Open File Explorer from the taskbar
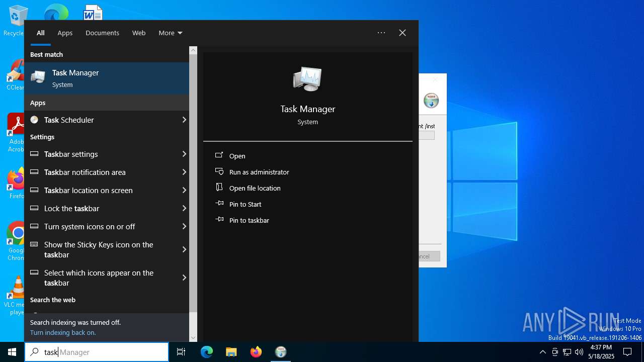The height and width of the screenshot is (362, 644). tap(231, 352)
